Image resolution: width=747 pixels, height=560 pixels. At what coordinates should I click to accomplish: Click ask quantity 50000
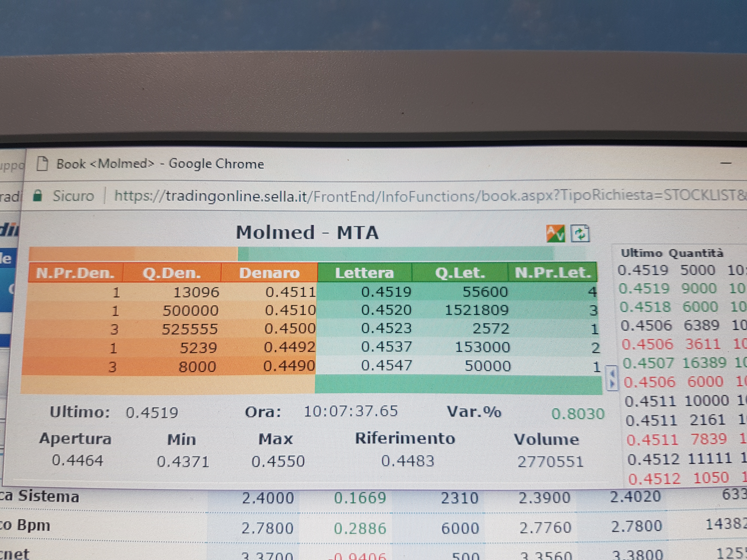coord(488,366)
